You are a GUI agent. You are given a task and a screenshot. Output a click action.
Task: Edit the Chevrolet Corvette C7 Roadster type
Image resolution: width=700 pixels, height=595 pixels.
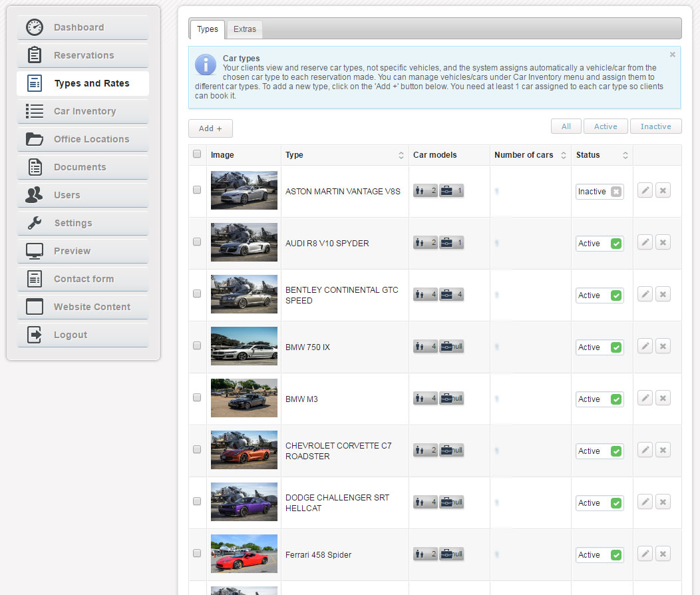pyautogui.click(x=645, y=450)
